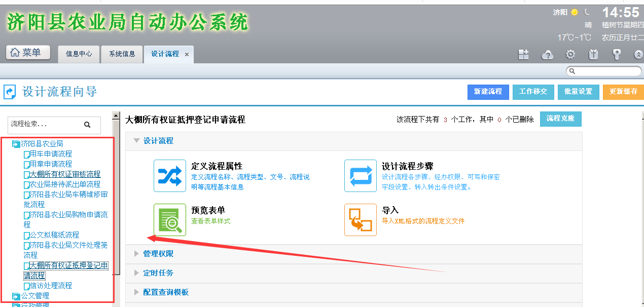Screen dimensions: 644x307
Task: Select 济阳县农业局购物申请流程
Action: (65, 220)
